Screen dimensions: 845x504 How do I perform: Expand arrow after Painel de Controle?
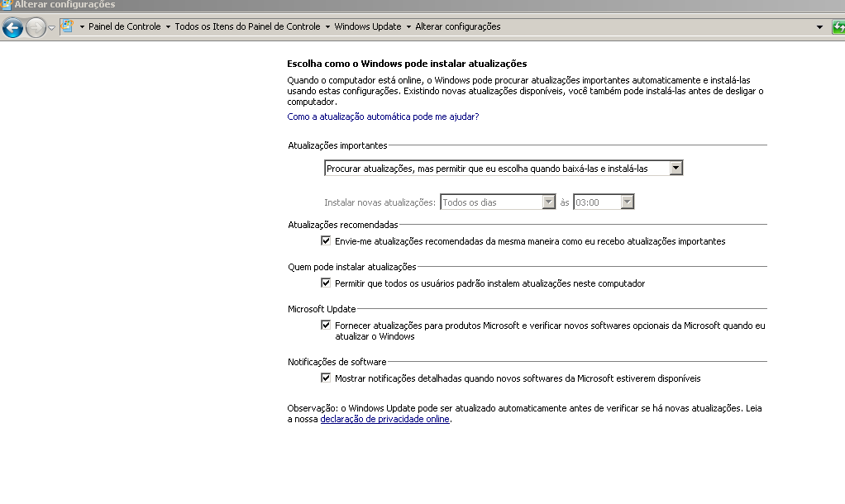point(168,27)
